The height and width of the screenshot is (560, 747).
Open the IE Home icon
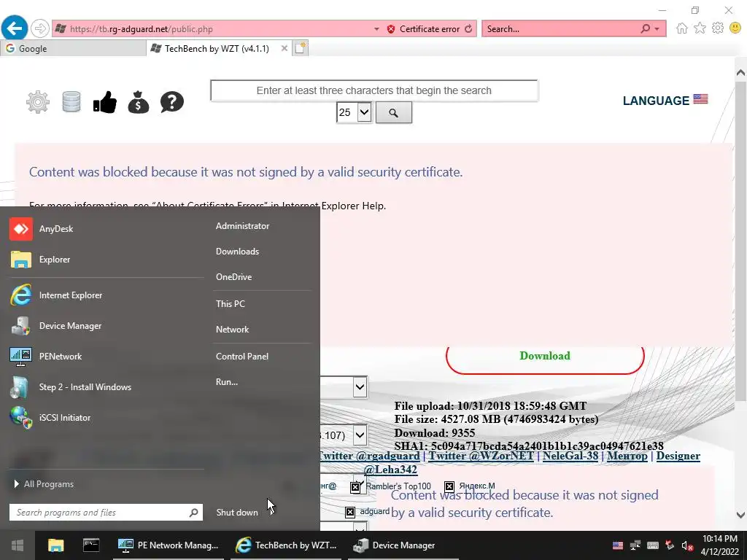pos(682,28)
